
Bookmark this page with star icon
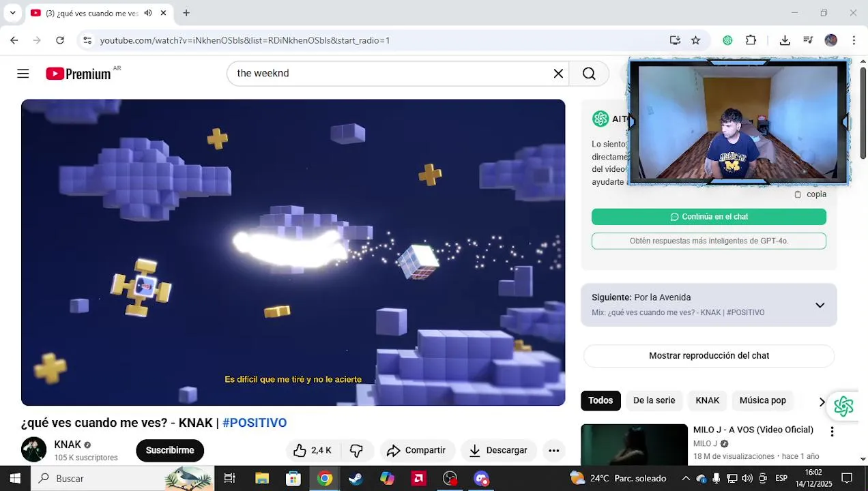point(695,40)
